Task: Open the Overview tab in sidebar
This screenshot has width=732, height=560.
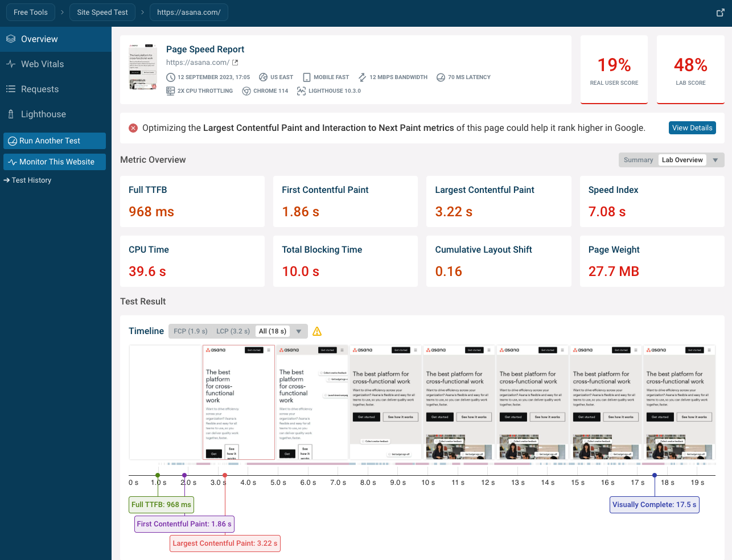Action: [56, 39]
